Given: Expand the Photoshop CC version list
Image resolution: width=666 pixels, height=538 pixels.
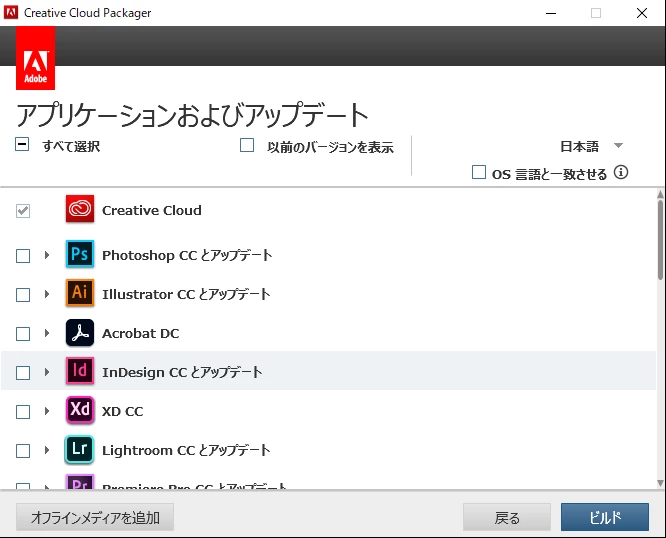Looking at the screenshot, I should click(47, 255).
